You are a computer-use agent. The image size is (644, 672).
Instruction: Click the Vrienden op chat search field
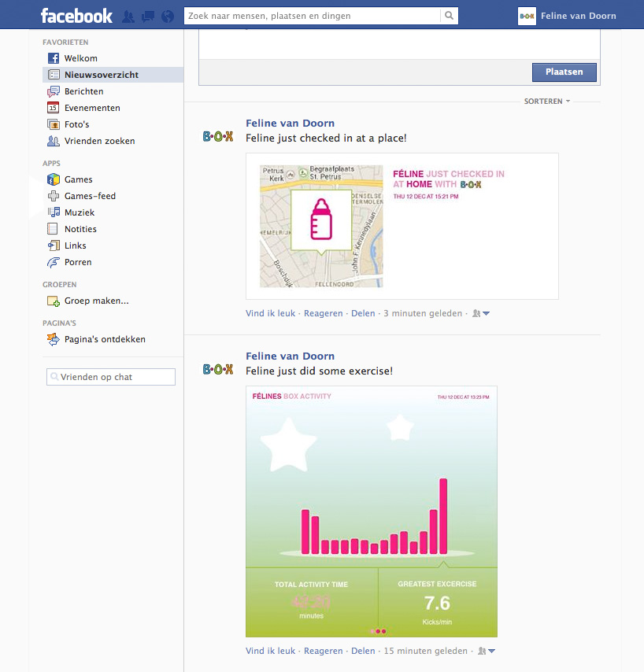coord(111,377)
